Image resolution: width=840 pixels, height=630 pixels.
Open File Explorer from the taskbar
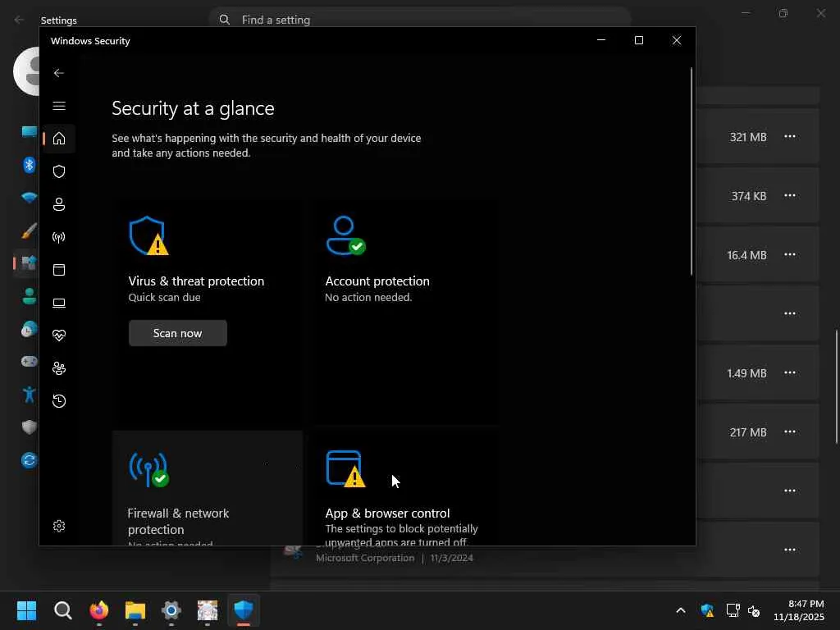(135, 610)
